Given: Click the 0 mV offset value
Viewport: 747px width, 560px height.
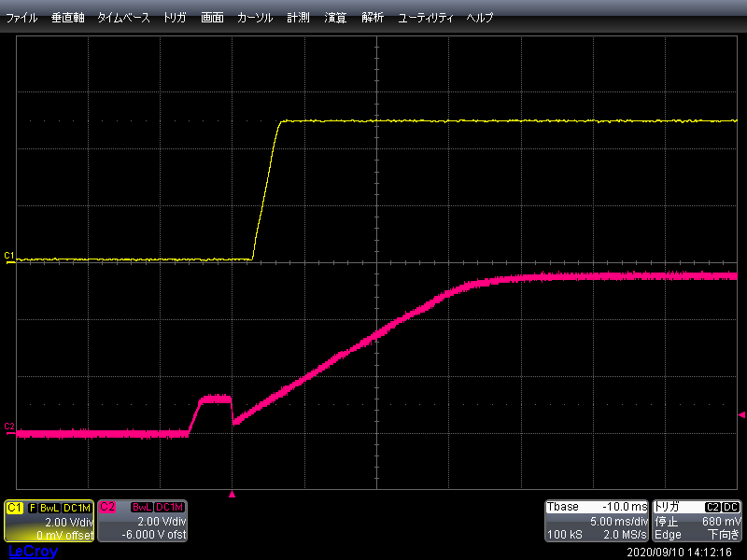Looking at the screenshot, I should (64, 535).
